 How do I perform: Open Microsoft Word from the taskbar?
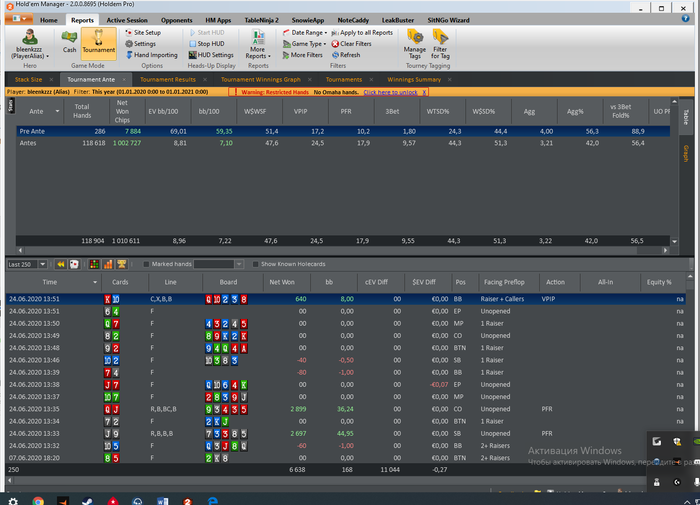(162, 501)
